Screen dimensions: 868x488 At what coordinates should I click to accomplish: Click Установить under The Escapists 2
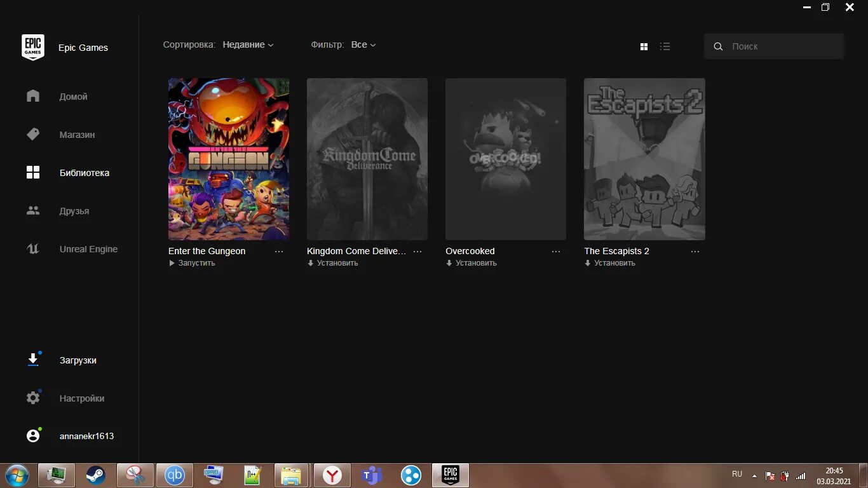(x=609, y=263)
